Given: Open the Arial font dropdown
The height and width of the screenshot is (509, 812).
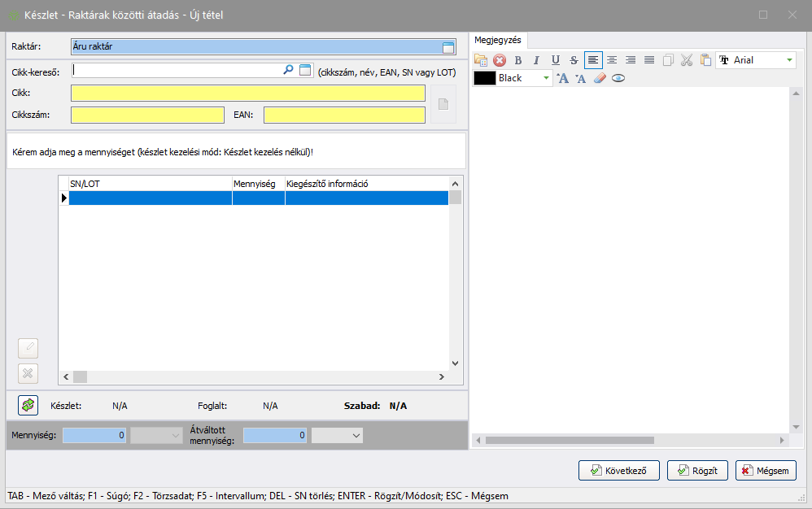Looking at the screenshot, I should coord(789,60).
